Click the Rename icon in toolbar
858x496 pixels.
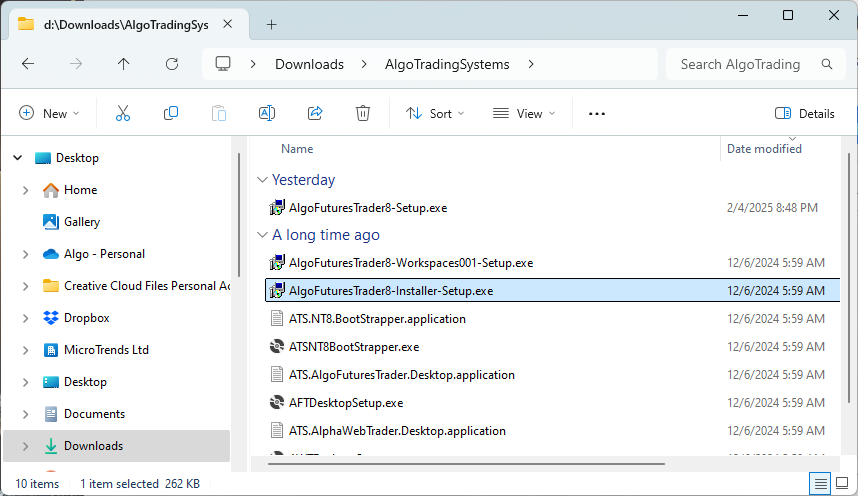[266, 113]
